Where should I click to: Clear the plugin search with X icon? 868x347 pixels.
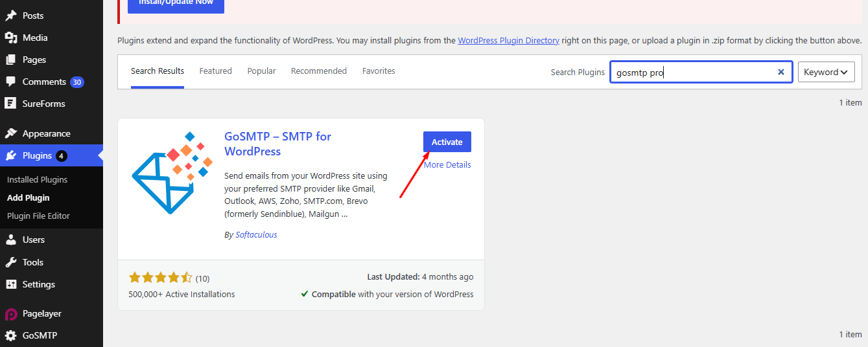click(781, 72)
